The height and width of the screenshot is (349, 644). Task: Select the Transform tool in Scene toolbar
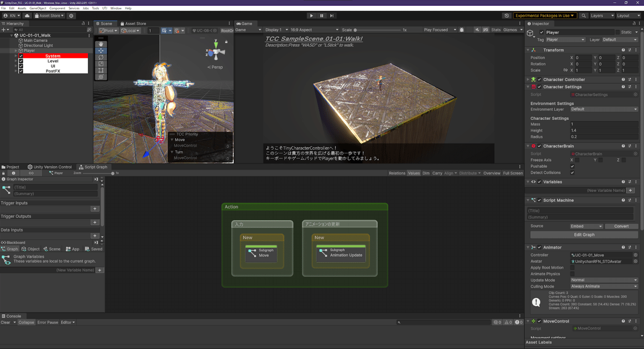pos(100,77)
